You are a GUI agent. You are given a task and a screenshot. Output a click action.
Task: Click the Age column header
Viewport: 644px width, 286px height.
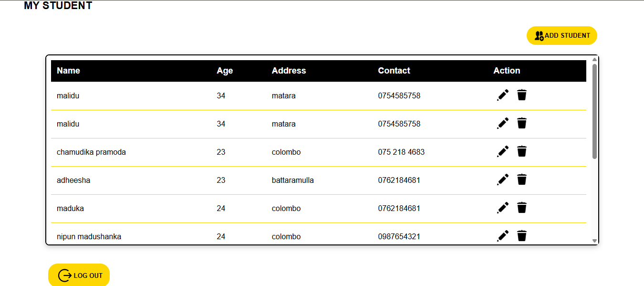click(224, 70)
